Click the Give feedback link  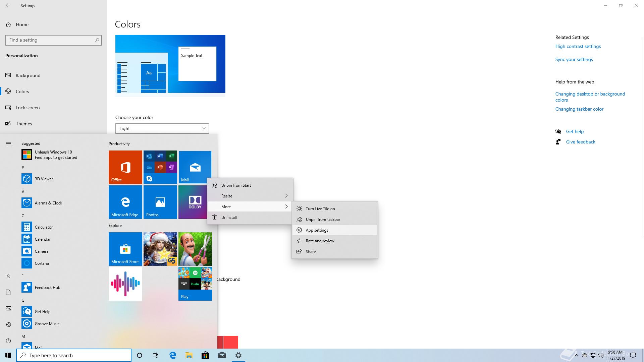click(x=581, y=142)
